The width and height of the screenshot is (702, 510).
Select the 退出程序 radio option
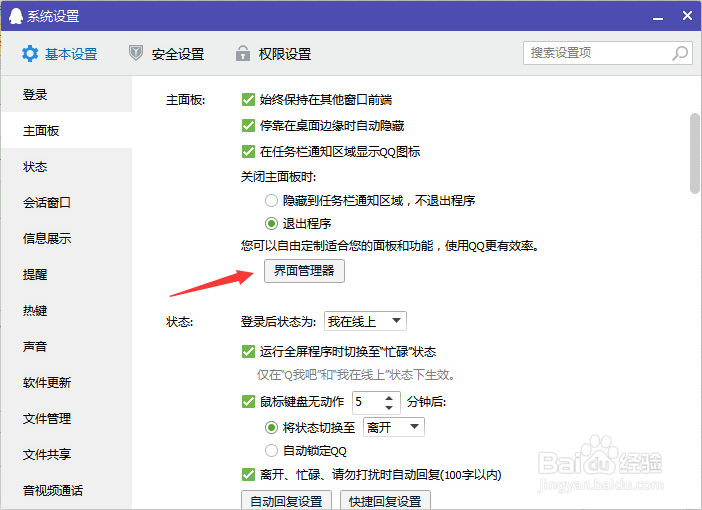pyautogui.click(x=271, y=223)
